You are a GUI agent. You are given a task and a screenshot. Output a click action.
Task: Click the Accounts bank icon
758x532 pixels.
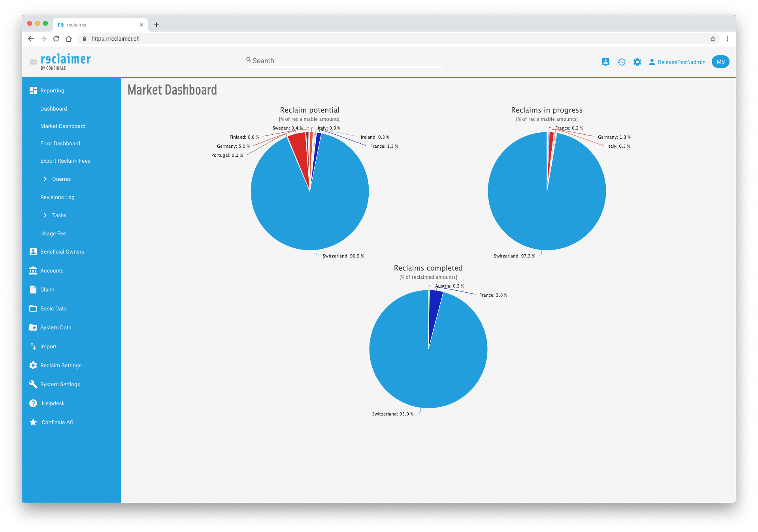[x=33, y=271]
